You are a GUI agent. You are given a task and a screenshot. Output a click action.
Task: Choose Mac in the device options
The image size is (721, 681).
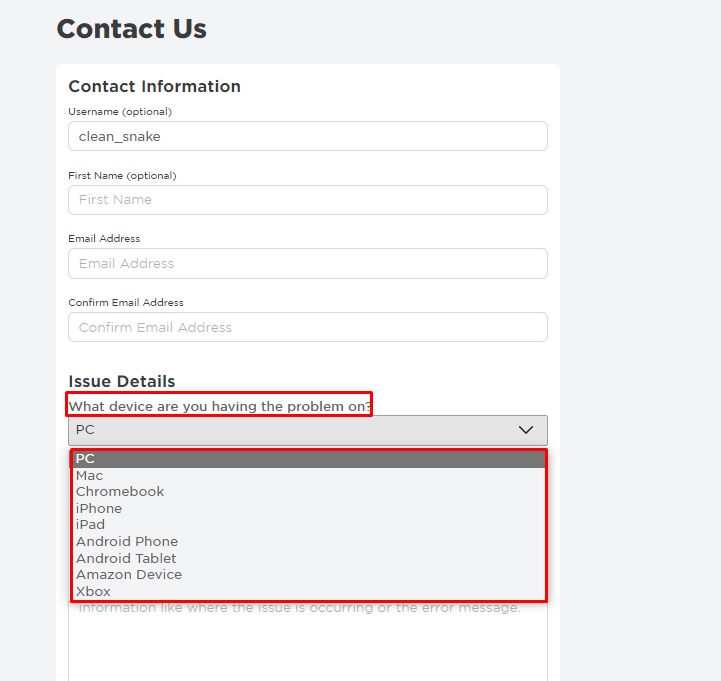(x=90, y=475)
